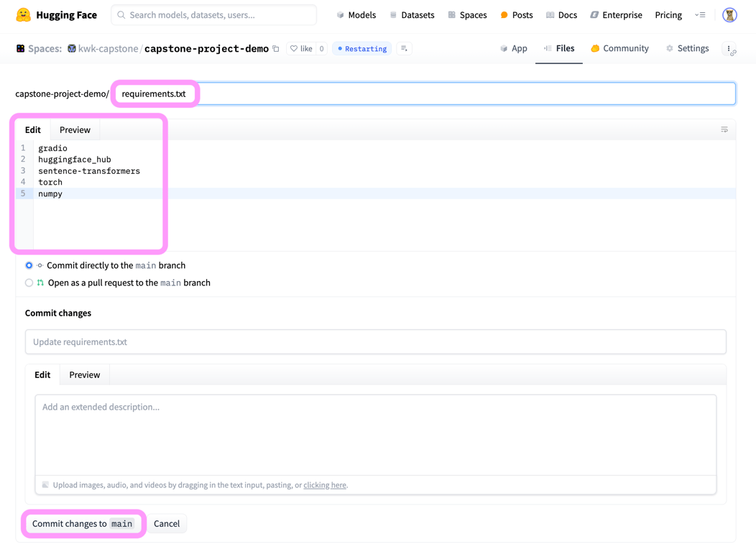The height and width of the screenshot is (552, 756).
Task: Open the three-dot options menu icon
Action: tap(729, 49)
